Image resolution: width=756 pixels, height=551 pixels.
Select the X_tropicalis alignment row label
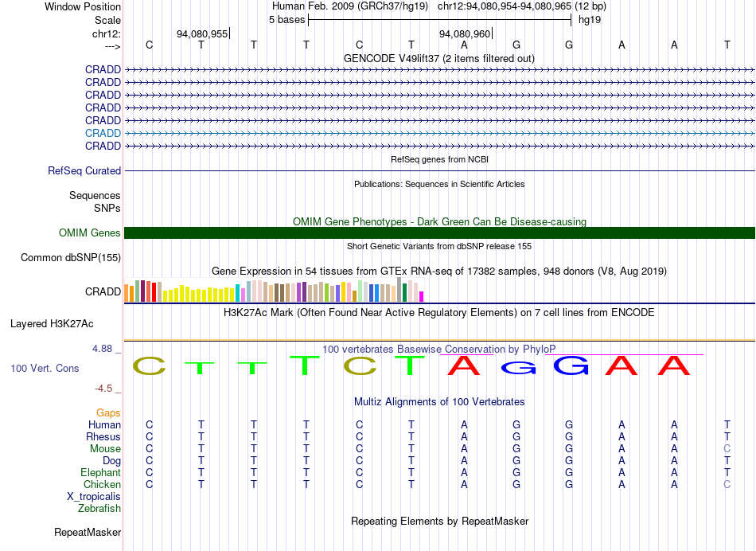pos(94,497)
